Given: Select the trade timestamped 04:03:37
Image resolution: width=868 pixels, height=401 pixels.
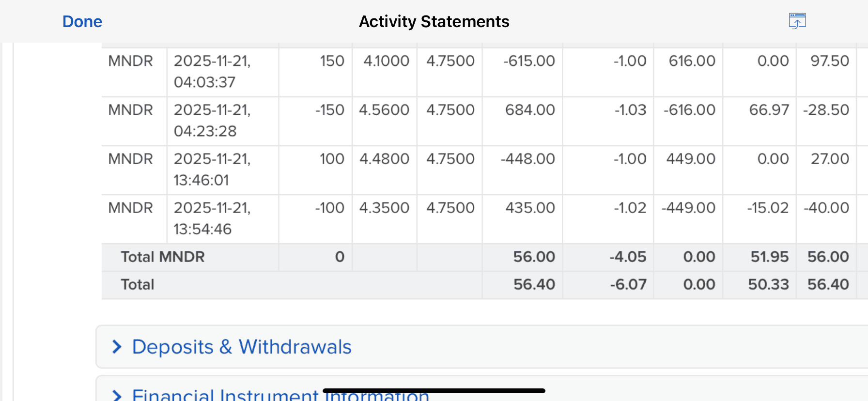Looking at the screenshot, I should pos(212,72).
